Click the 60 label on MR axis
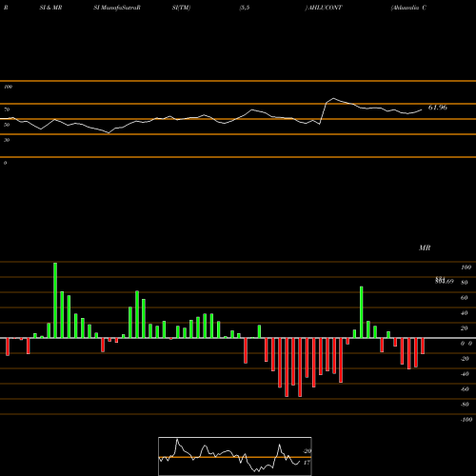Image resolution: width=476 pixels, height=476 pixels. [464, 298]
